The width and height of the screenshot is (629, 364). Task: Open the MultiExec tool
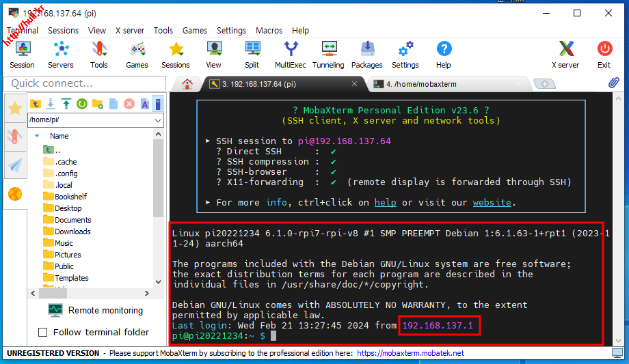291,54
